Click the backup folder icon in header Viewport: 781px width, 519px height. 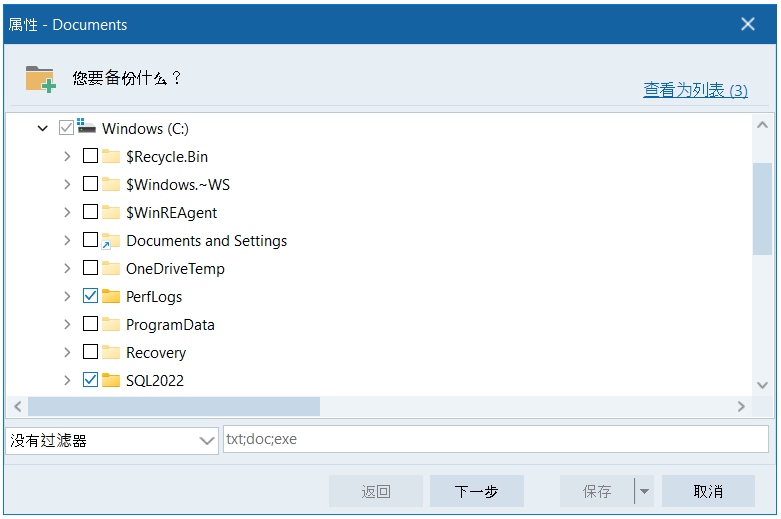point(41,79)
